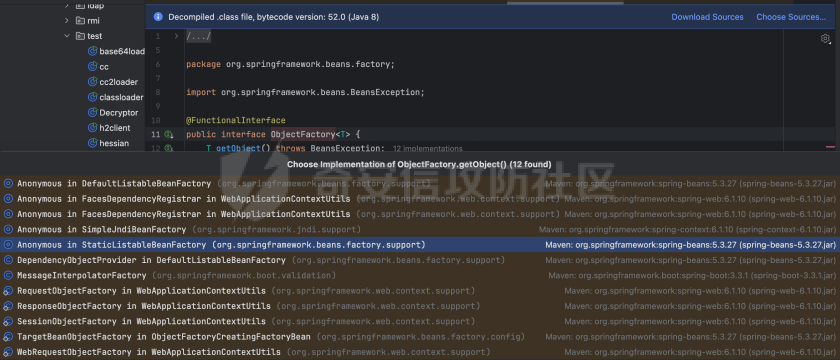Click '12 implementations' inlay hint

pyautogui.click(x=428, y=148)
